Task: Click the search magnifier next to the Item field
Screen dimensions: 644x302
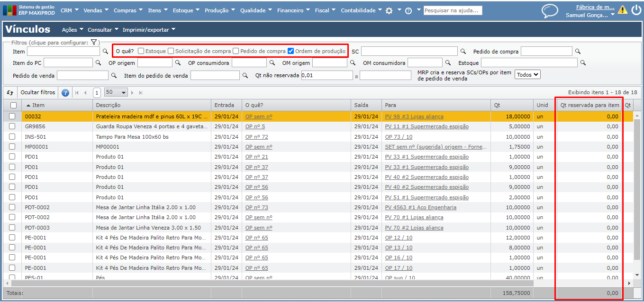Action: [105, 51]
